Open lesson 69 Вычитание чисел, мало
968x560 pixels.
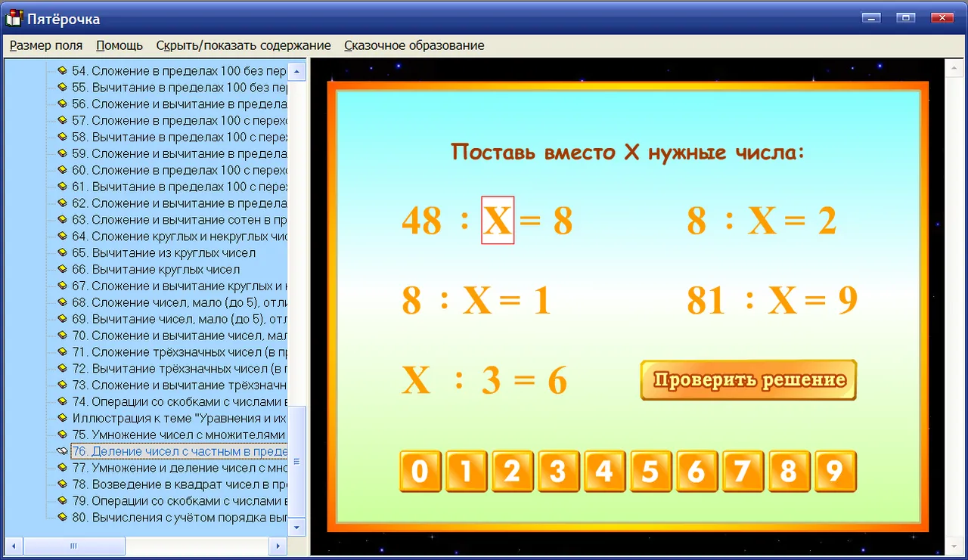tap(179, 319)
